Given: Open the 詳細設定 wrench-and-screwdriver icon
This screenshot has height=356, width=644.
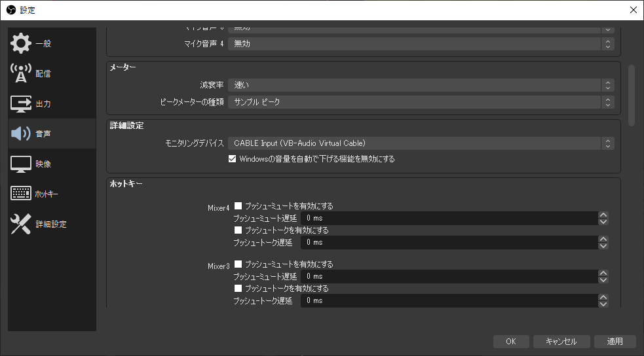Looking at the screenshot, I should (x=20, y=224).
